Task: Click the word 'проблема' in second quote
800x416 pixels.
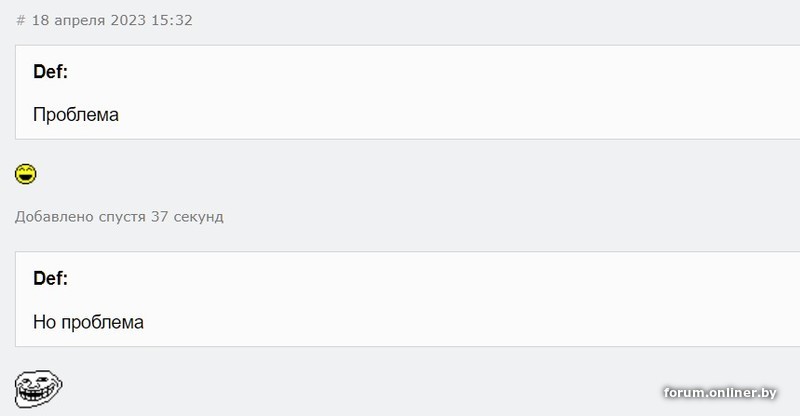Action: click(102, 322)
